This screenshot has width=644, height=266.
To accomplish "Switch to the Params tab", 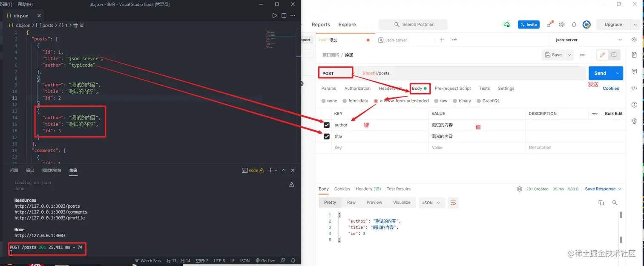I will (329, 89).
